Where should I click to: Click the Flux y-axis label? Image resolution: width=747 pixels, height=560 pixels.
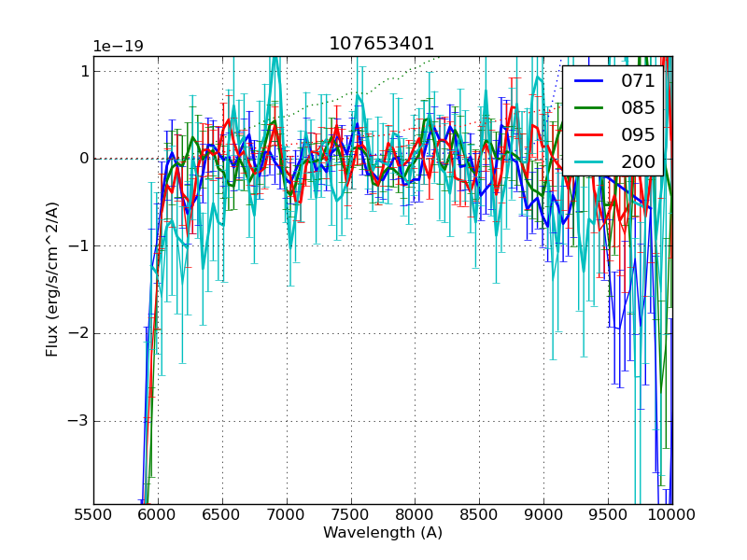(x=53, y=279)
